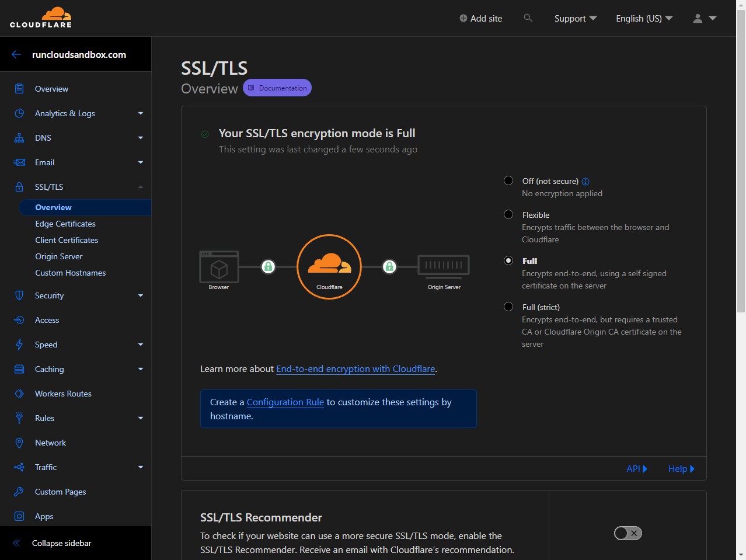This screenshot has width=746, height=560.
Task: Open the Support dropdown menu
Action: tap(576, 18)
